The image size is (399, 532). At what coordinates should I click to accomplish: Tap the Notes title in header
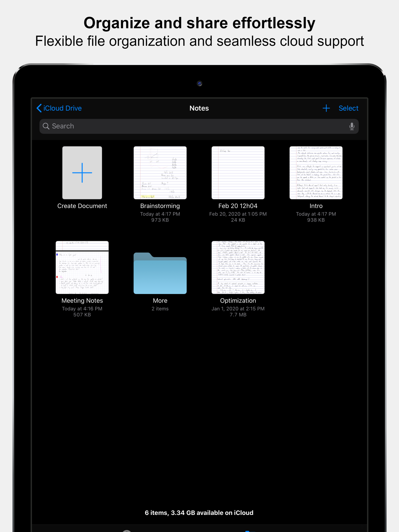coord(199,108)
